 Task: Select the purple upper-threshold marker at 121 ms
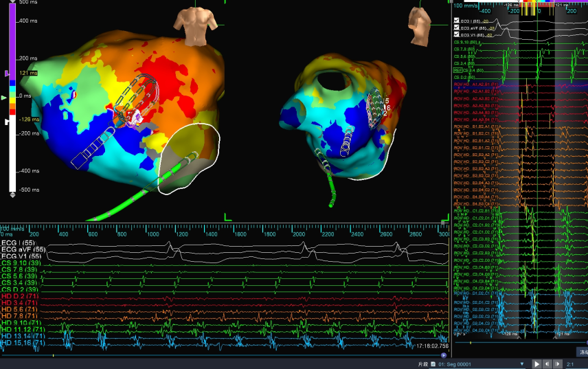(7, 74)
